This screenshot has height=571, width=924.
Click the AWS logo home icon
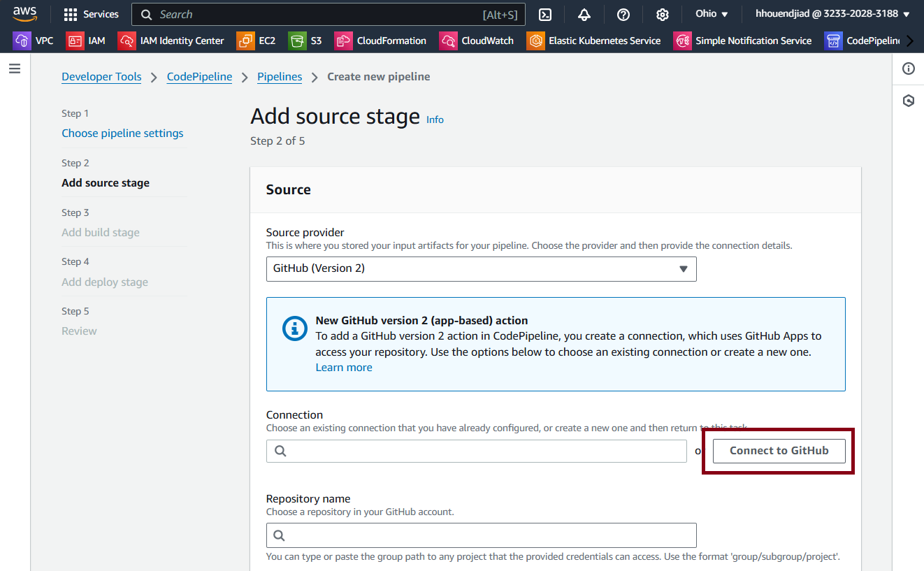pyautogui.click(x=24, y=14)
